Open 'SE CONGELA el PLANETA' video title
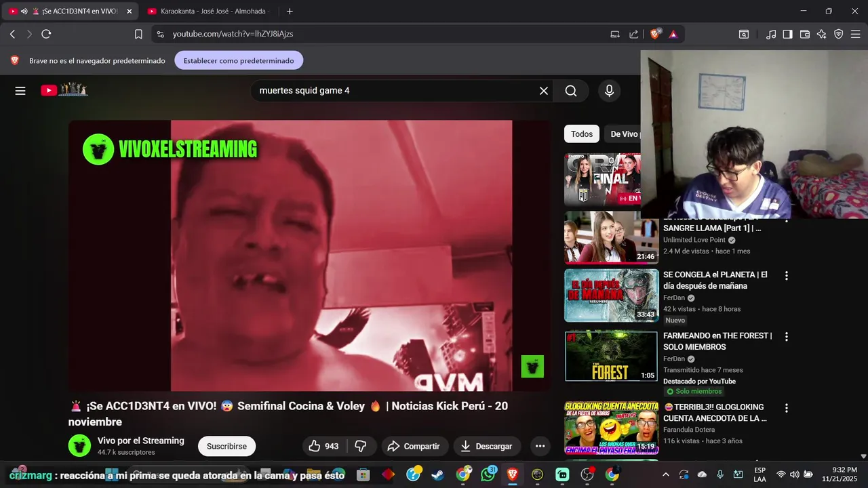868x488 pixels. click(x=715, y=281)
